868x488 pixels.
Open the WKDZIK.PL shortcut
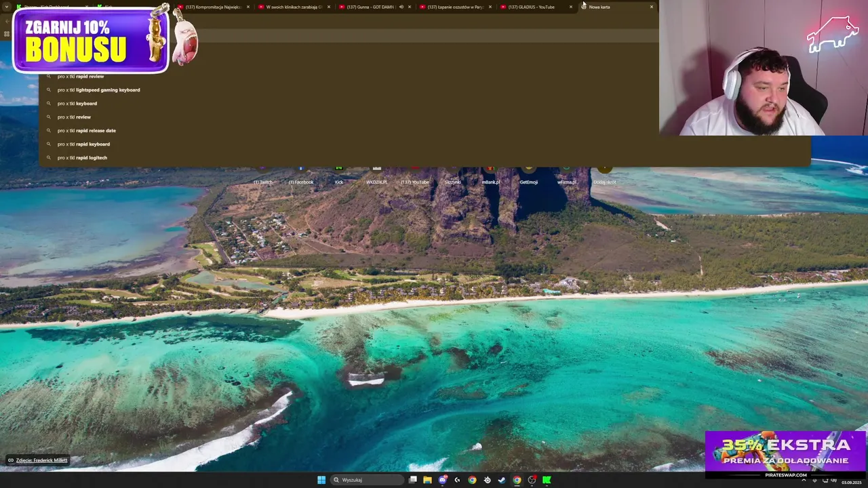pos(377,176)
